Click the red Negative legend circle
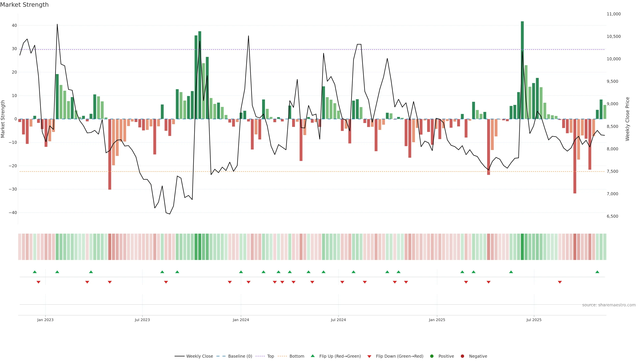This screenshot has height=362, width=644. tap(462, 356)
